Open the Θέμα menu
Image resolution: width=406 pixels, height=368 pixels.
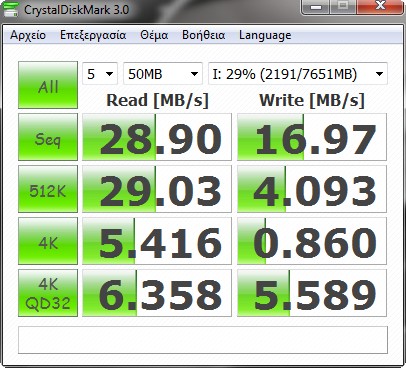(154, 35)
